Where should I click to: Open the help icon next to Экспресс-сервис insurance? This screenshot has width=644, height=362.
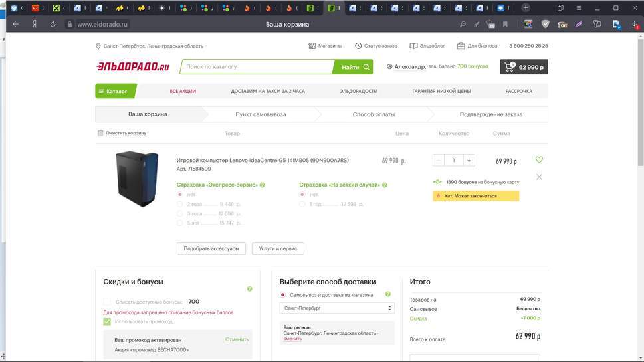click(263, 185)
